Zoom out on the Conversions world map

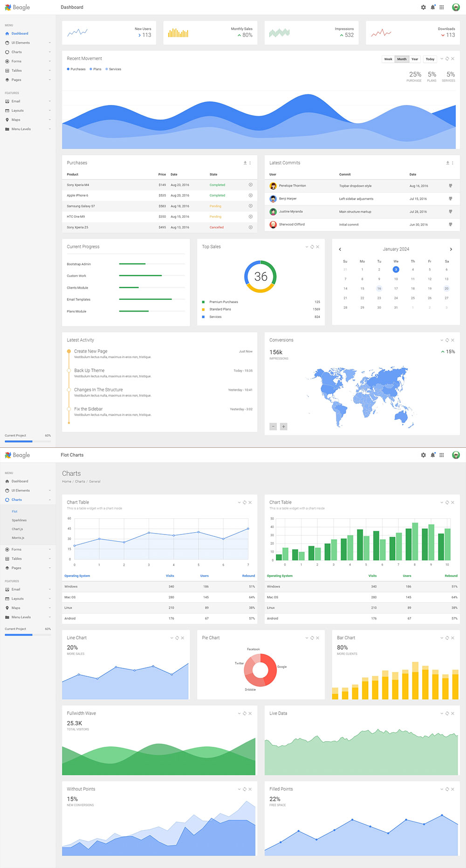274,426
